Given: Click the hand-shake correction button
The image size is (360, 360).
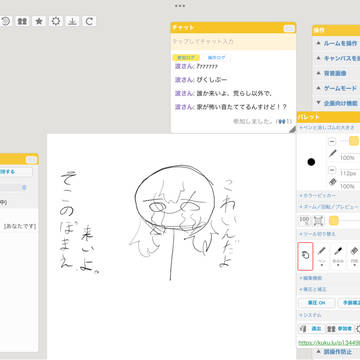Looking at the screenshot, I should click(x=349, y=303).
